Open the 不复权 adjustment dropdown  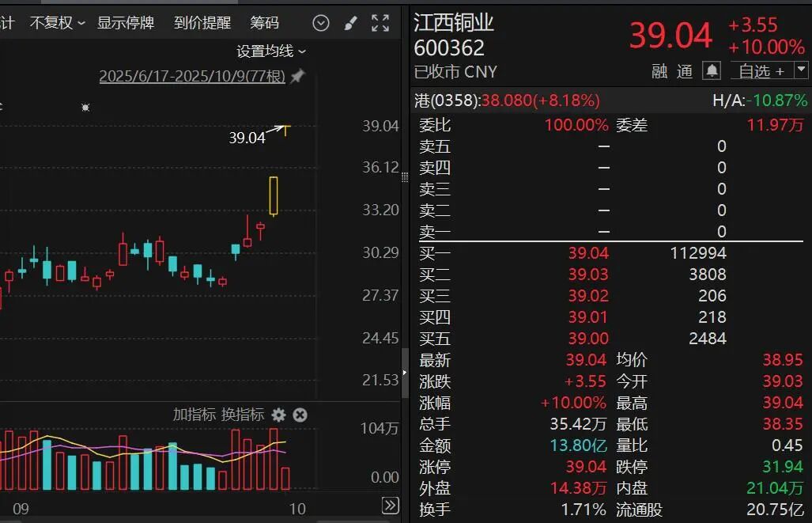pyautogui.click(x=55, y=22)
